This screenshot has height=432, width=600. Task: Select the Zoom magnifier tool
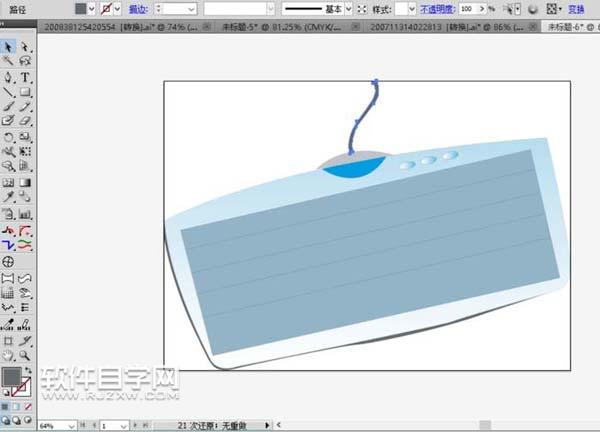pyautogui.click(x=25, y=355)
